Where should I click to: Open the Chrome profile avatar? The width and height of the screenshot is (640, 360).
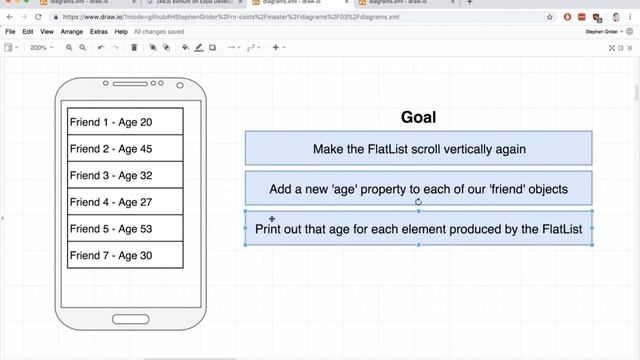(616, 17)
